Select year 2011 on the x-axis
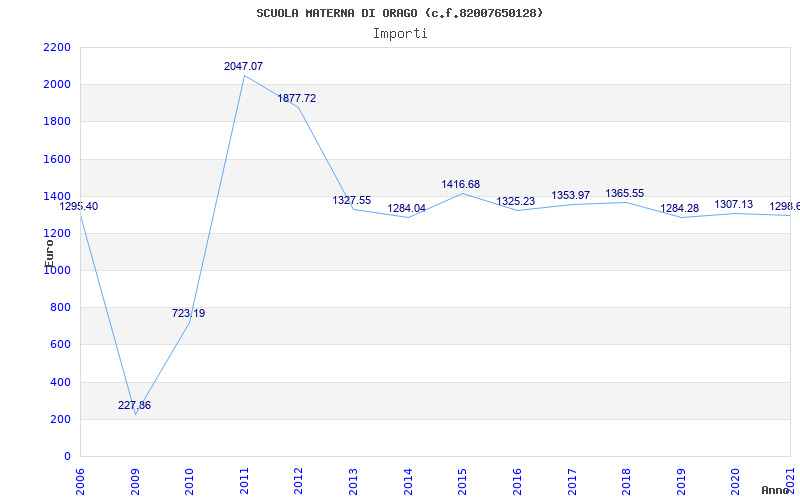Image resolution: width=800 pixels, height=500 pixels. pyautogui.click(x=244, y=478)
